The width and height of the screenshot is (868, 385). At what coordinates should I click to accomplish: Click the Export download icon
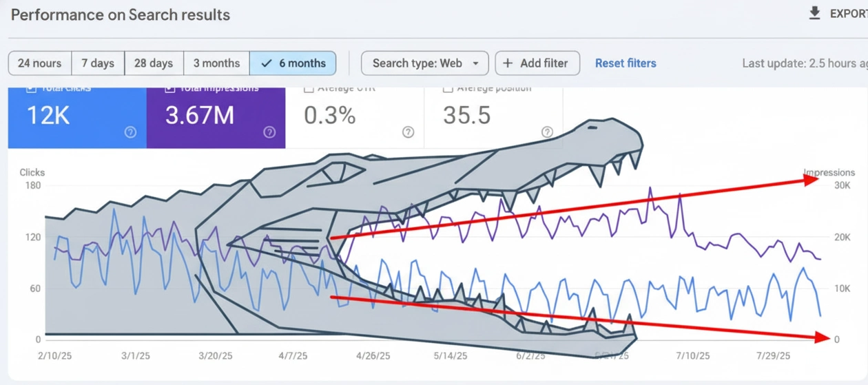click(814, 13)
